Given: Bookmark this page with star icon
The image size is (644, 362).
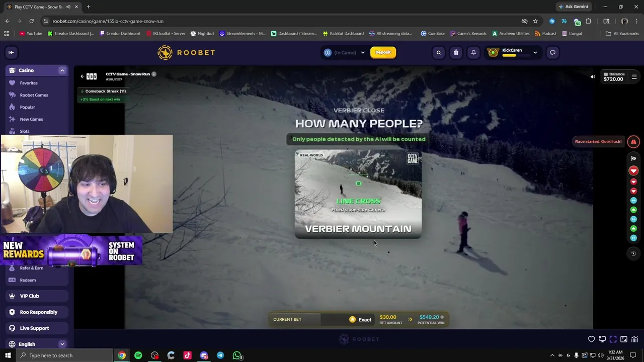Looking at the screenshot, I should pyautogui.click(x=535, y=21).
